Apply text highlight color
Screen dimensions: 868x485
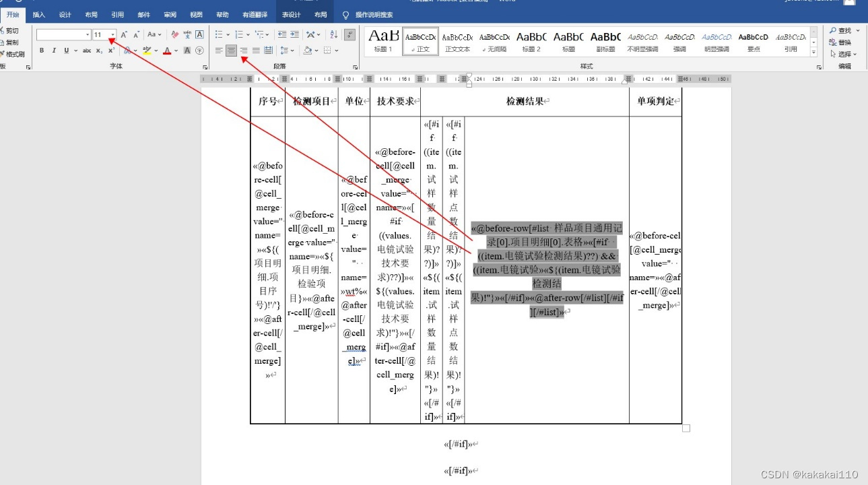(x=146, y=51)
